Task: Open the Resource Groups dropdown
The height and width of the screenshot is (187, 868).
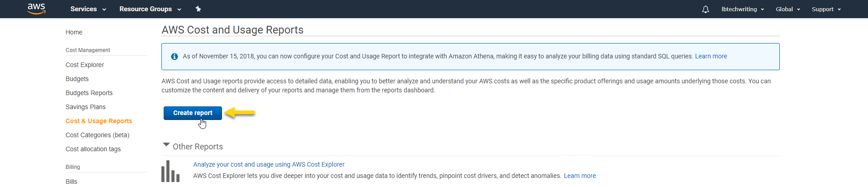Action: pyautogui.click(x=150, y=9)
